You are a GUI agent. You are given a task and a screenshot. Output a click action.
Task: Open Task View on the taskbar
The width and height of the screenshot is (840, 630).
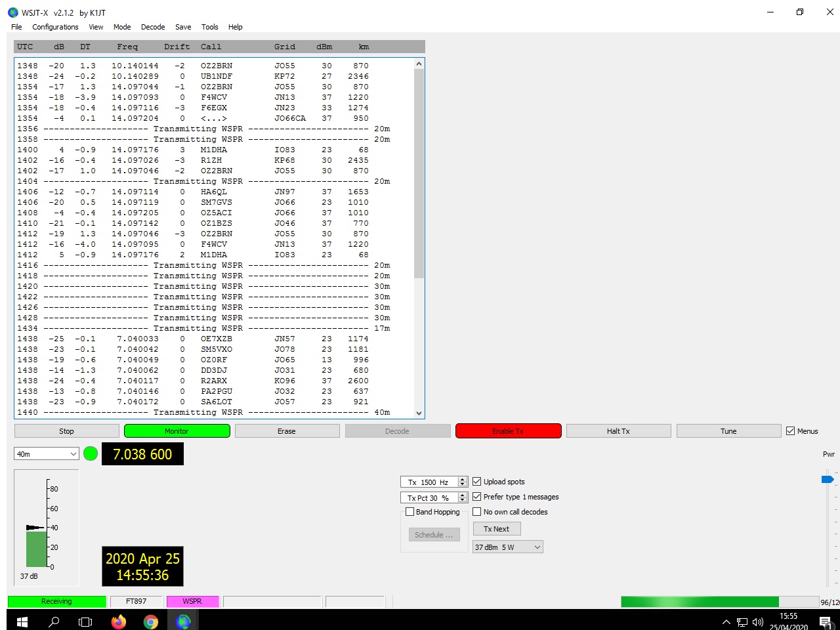pos(85,621)
